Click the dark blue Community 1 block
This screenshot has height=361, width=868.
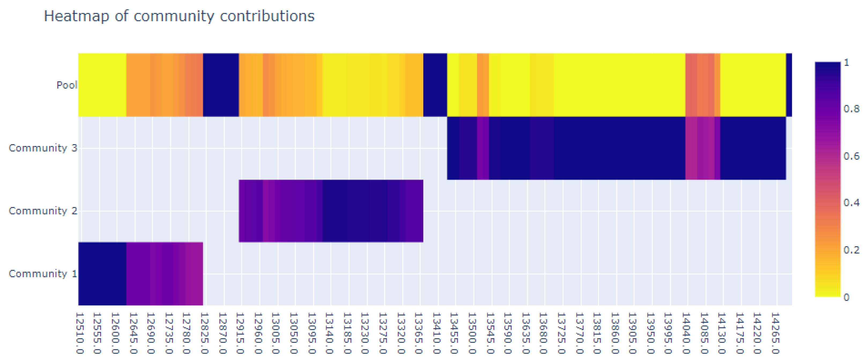click(x=102, y=274)
